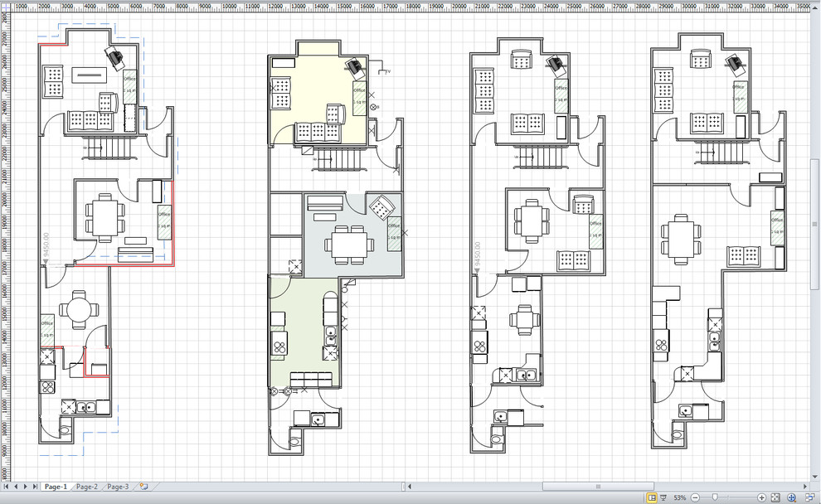Enter Full Screen presentation mode

pos(665,497)
